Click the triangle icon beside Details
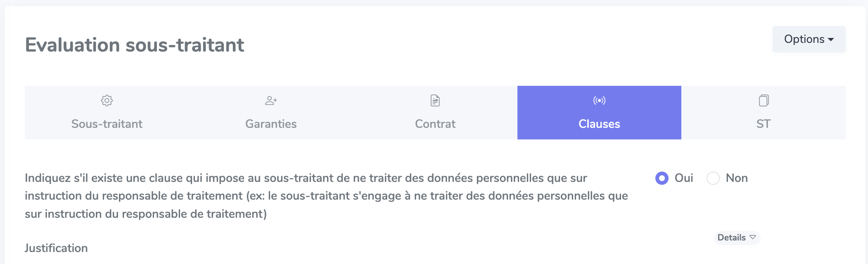 753,237
